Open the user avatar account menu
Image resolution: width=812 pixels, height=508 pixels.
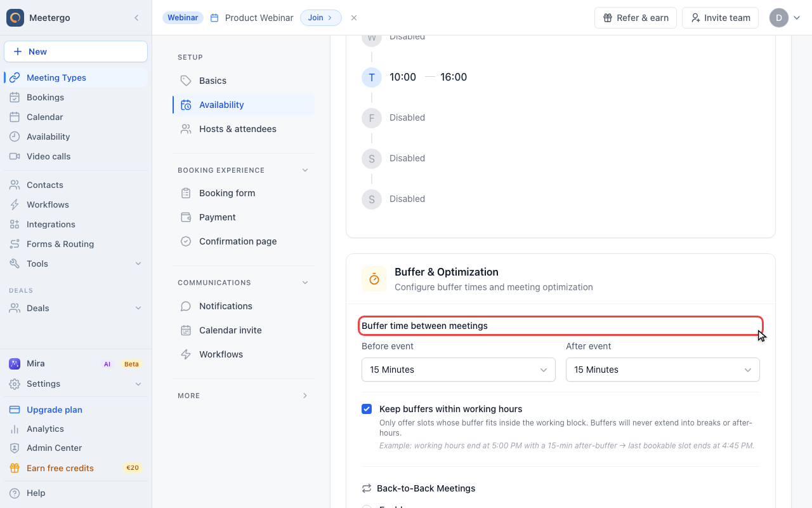[785, 18]
